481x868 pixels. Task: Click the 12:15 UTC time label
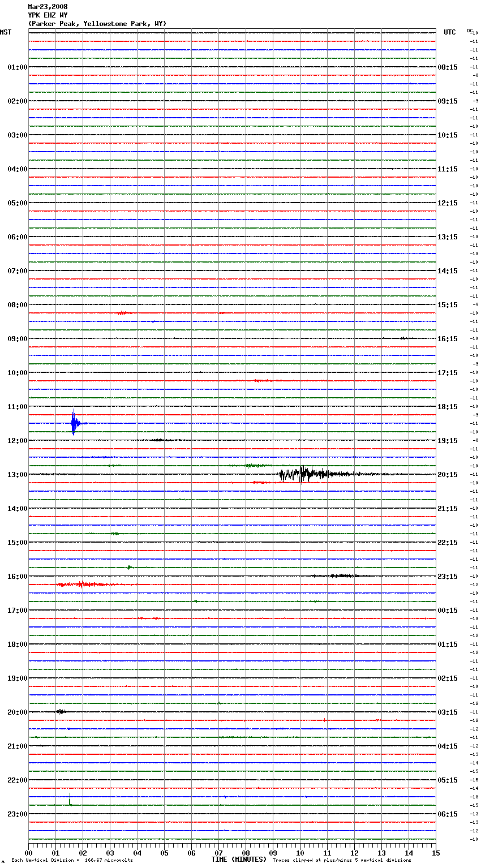[448, 203]
